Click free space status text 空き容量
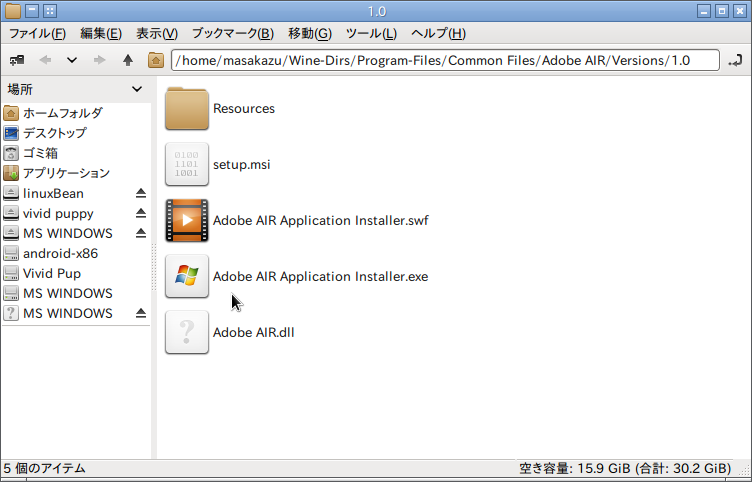Screen dimensions: 752x482 [x=625, y=468]
